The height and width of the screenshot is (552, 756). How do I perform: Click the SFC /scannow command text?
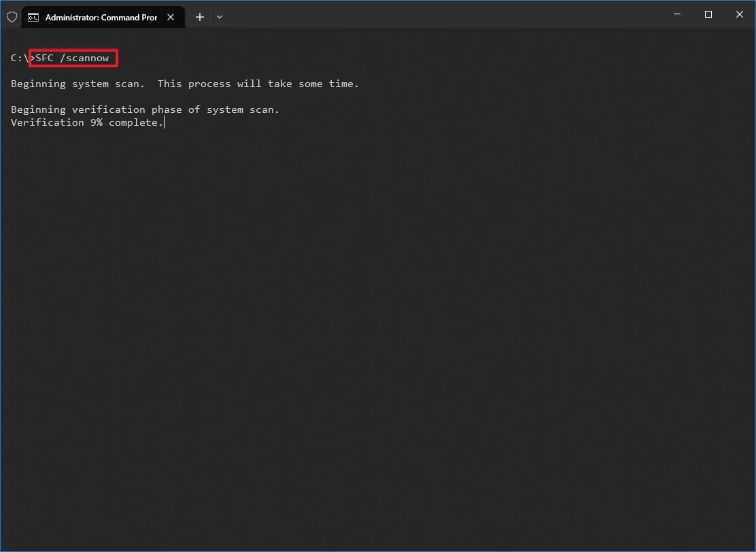click(x=72, y=58)
